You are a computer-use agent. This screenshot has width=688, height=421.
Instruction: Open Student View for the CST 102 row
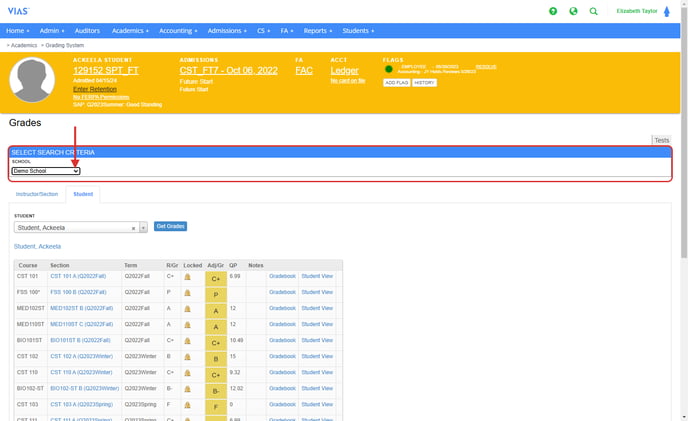click(317, 356)
